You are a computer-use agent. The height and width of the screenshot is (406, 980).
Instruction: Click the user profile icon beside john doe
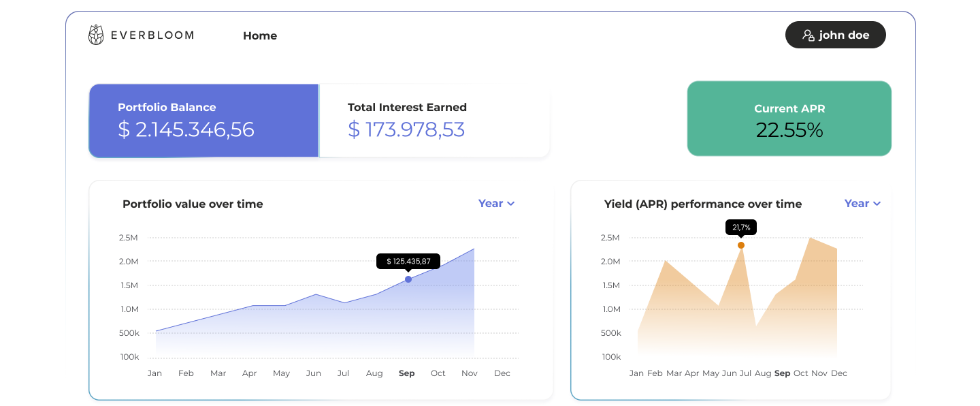pyautogui.click(x=808, y=35)
